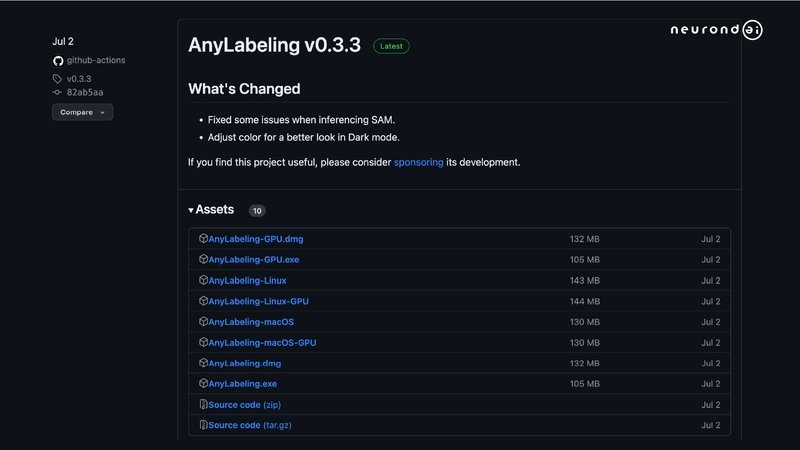Click the package icon beside AnyLabeling-macOS-GPU
Image resolution: width=800 pixels, height=450 pixels.
click(x=203, y=342)
